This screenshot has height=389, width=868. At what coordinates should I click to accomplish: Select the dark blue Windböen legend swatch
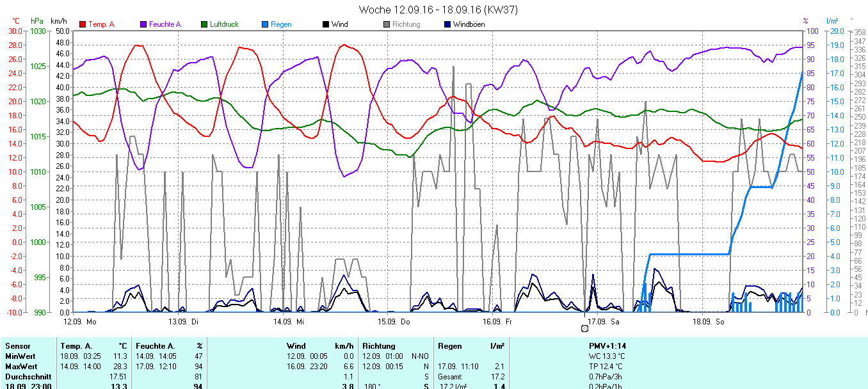[447, 24]
